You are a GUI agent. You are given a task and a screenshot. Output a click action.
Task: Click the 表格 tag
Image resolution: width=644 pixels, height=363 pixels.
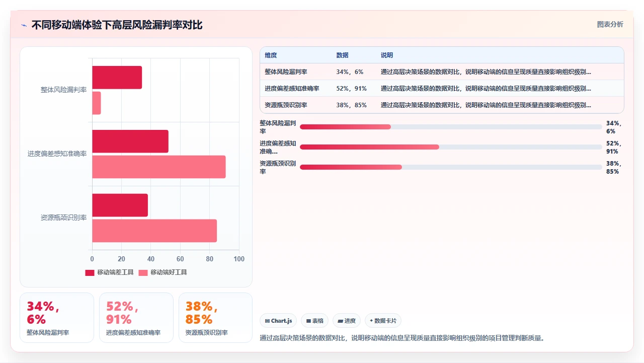(314, 321)
